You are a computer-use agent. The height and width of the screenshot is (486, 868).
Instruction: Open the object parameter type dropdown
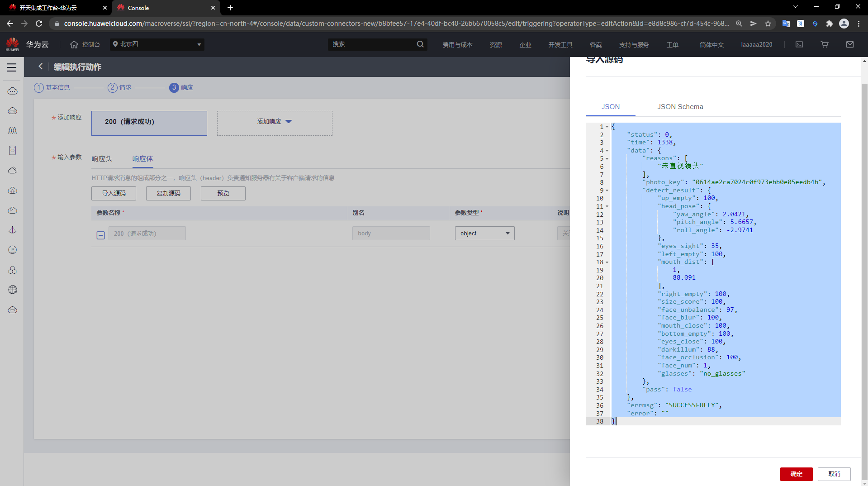click(484, 233)
